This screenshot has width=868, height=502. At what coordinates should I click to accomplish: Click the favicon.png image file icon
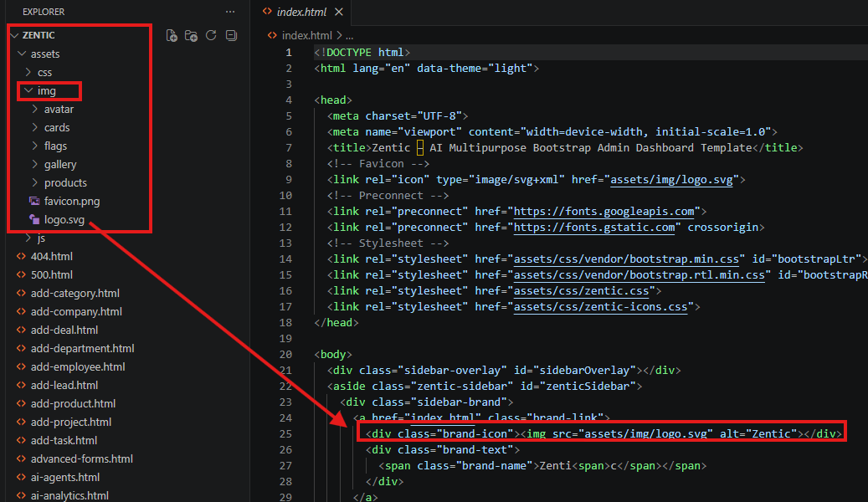point(34,201)
